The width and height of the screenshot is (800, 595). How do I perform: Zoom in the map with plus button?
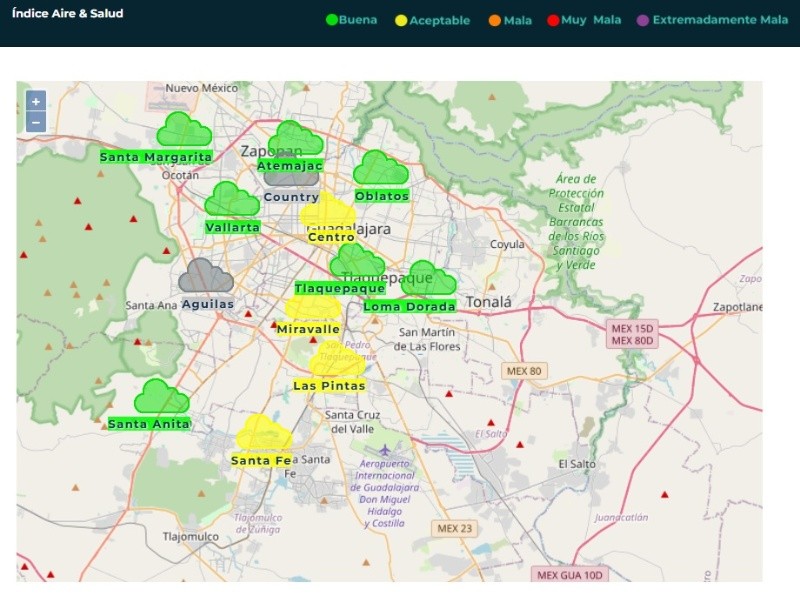[x=36, y=101]
